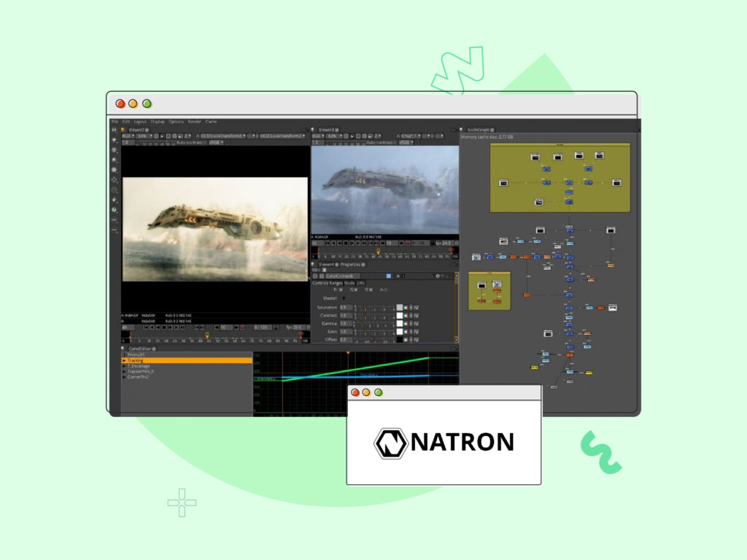Screen dimensions: 747x560
Task: Open the Info tab of ColorCorrect6
Action: 360,283
